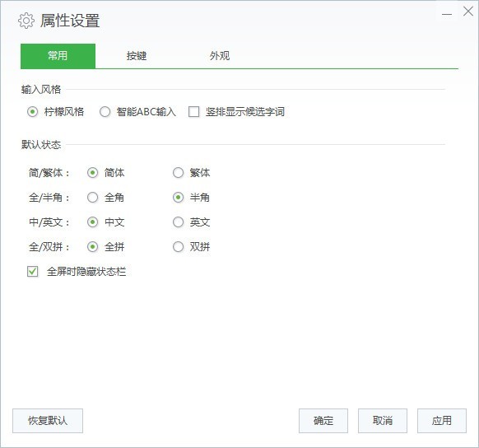Minimize the 属性设置 window
Viewport: 479px width, 448px height.
tap(447, 14)
